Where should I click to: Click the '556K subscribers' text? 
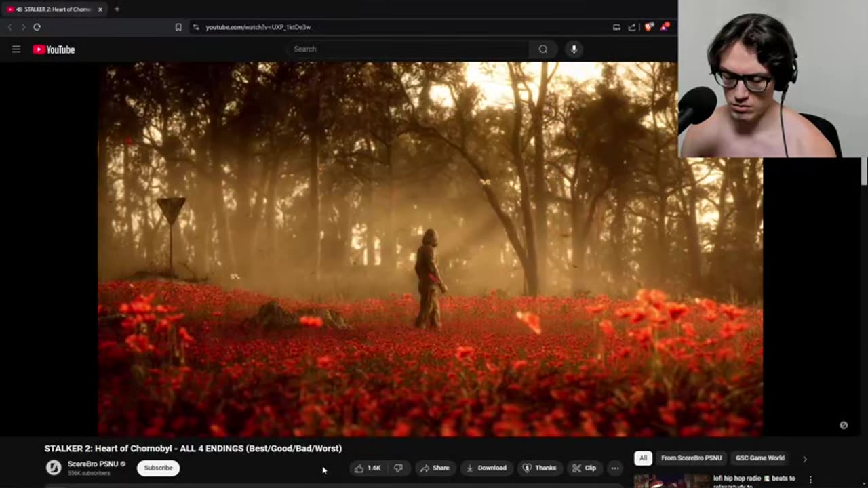(x=89, y=473)
